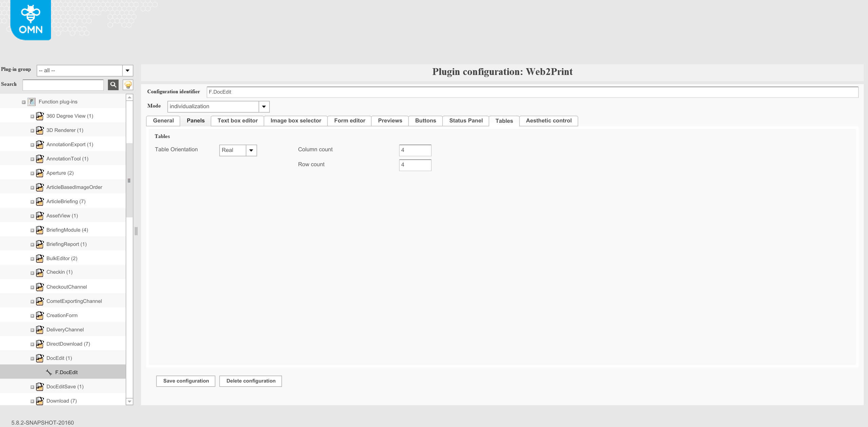Click the plugin icon beside BulkEditor (2)

[40, 258]
